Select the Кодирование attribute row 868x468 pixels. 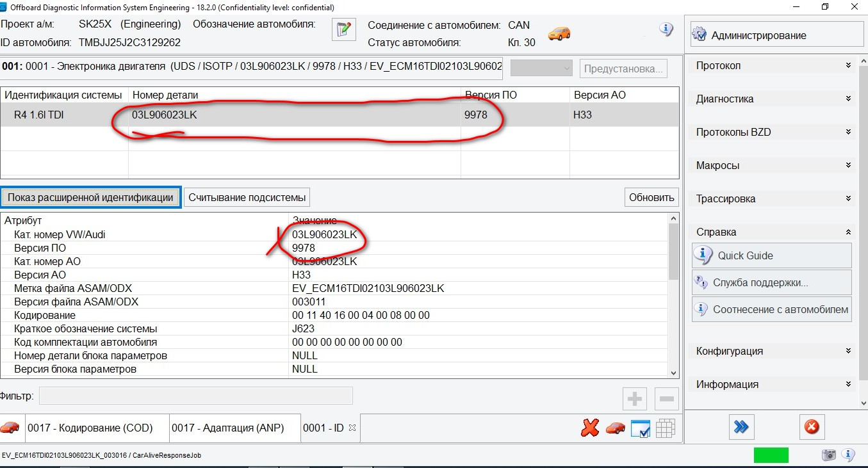click(x=334, y=315)
